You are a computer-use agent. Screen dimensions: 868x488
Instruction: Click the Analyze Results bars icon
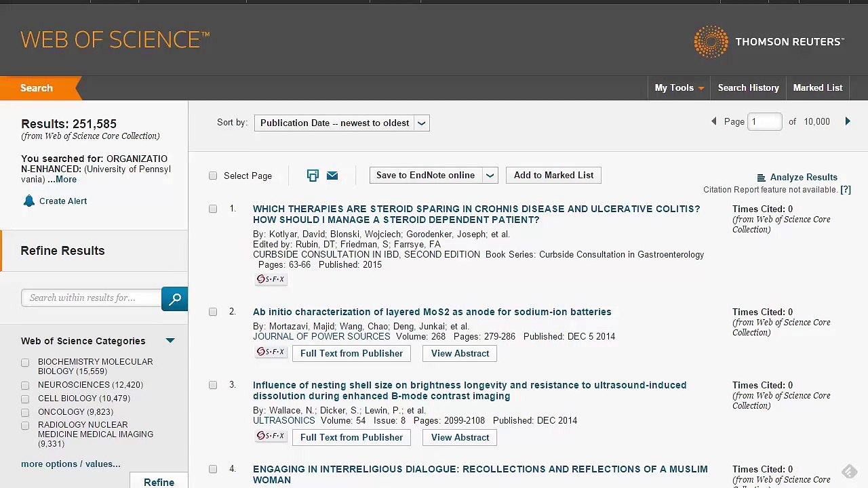(761, 178)
